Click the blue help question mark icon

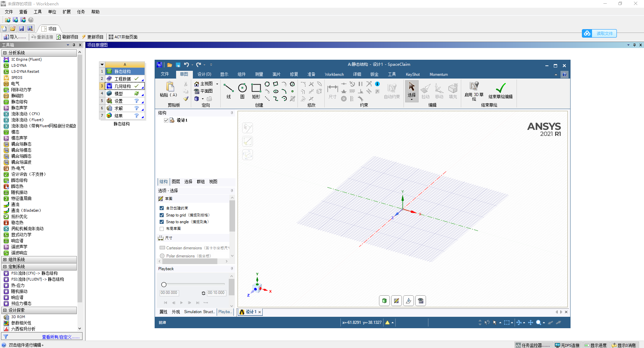[x=565, y=74]
